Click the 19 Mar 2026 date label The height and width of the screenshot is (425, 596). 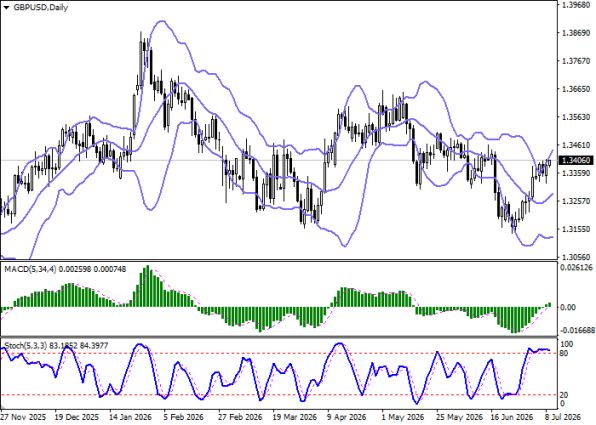295,417
